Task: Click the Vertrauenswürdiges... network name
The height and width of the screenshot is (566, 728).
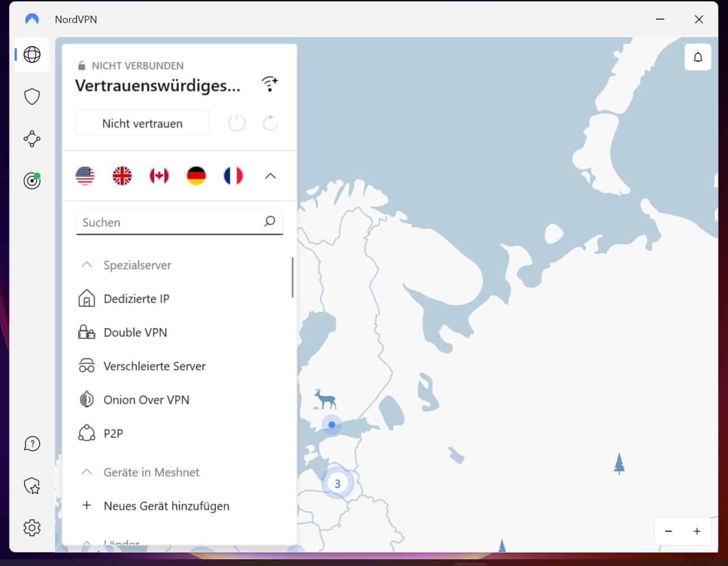Action: 157,85
